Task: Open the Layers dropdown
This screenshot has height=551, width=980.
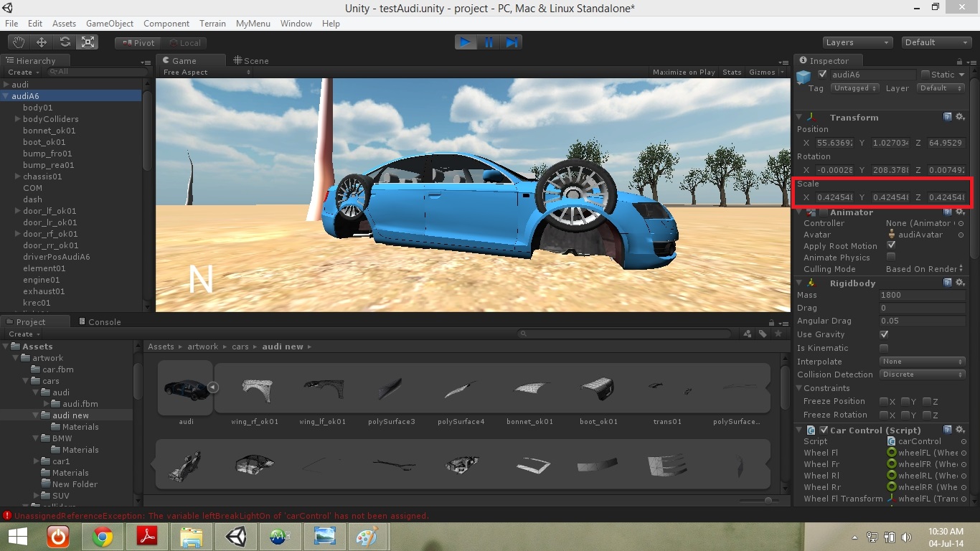Action: (857, 42)
